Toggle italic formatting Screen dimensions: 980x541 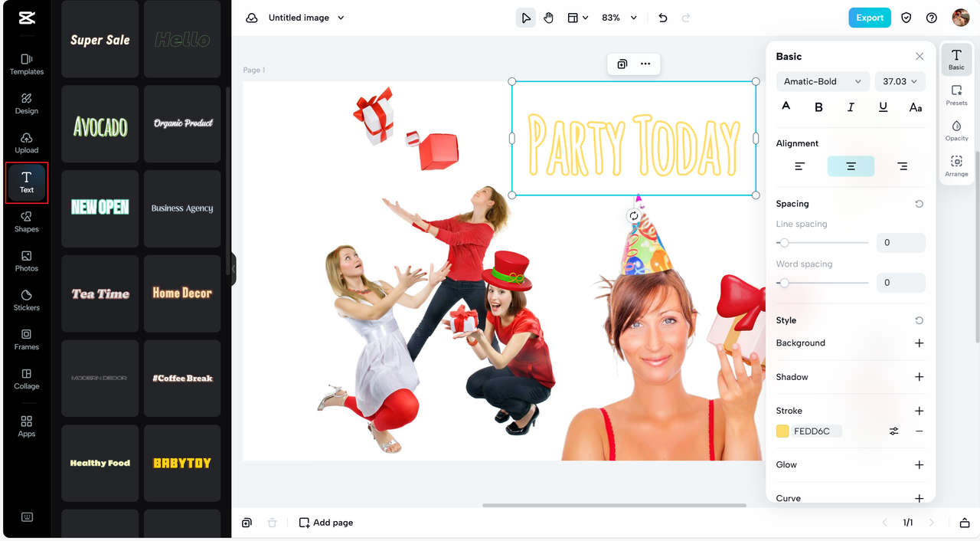(x=851, y=107)
